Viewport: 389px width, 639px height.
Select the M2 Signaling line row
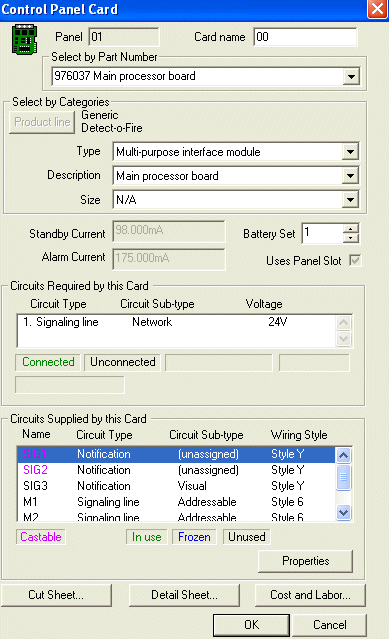coord(176,516)
